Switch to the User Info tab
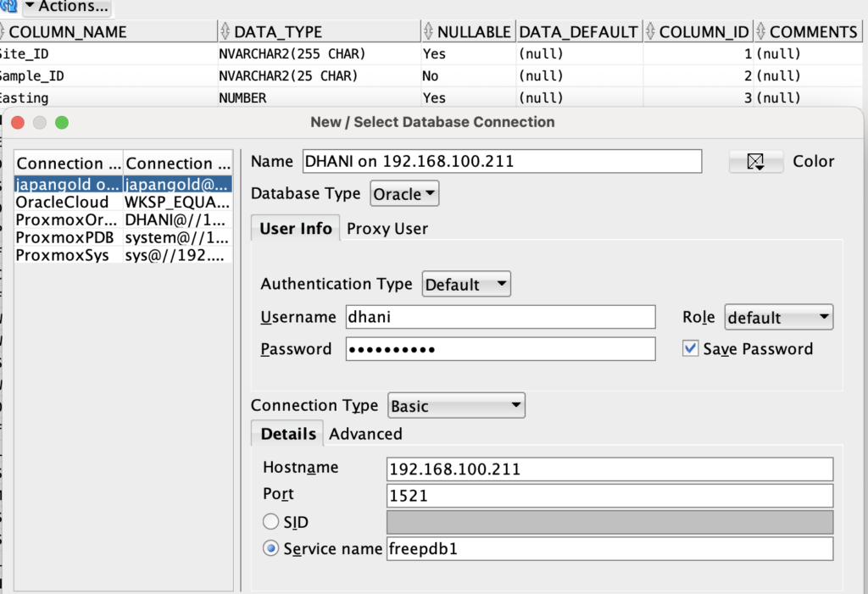868x594 pixels. [296, 228]
